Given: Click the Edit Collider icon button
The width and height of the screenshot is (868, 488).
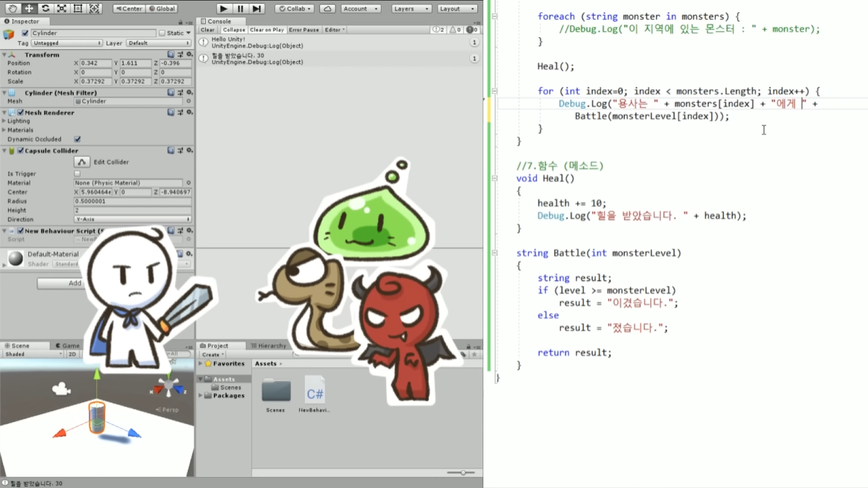Looking at the screenshot, I should coord(82,162).
